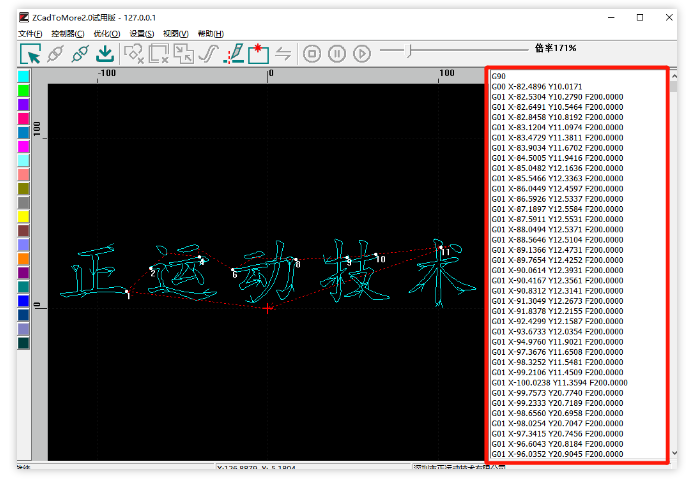Select line G01 X-96.0352 Y20.9045
Screen dimensions: 695x479
pos(557,454)
